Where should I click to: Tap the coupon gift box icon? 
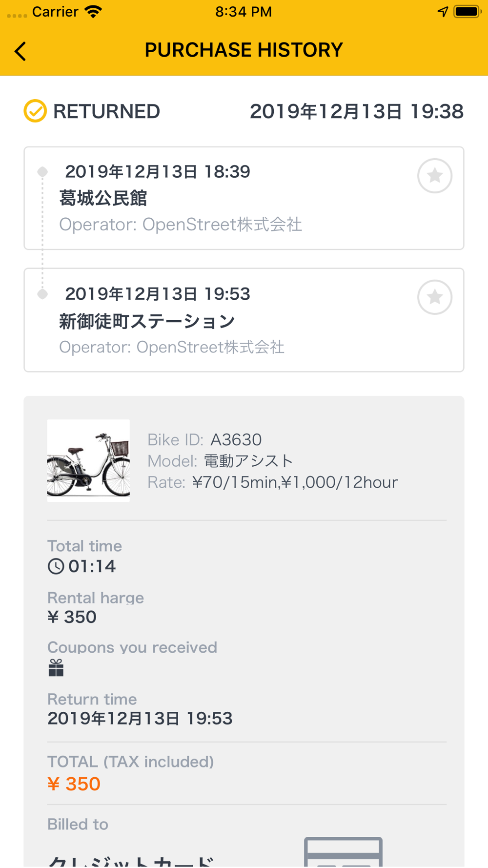coord(56,668)
